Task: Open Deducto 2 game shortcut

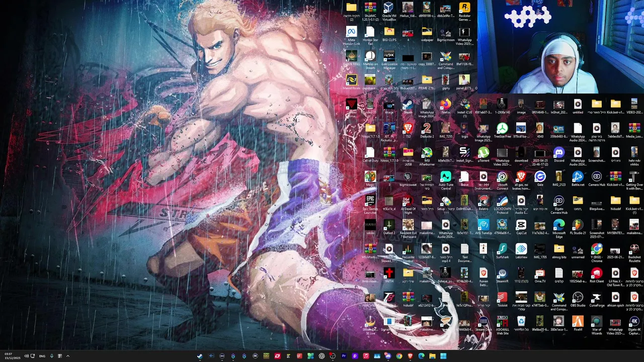Action: [427, 131]
